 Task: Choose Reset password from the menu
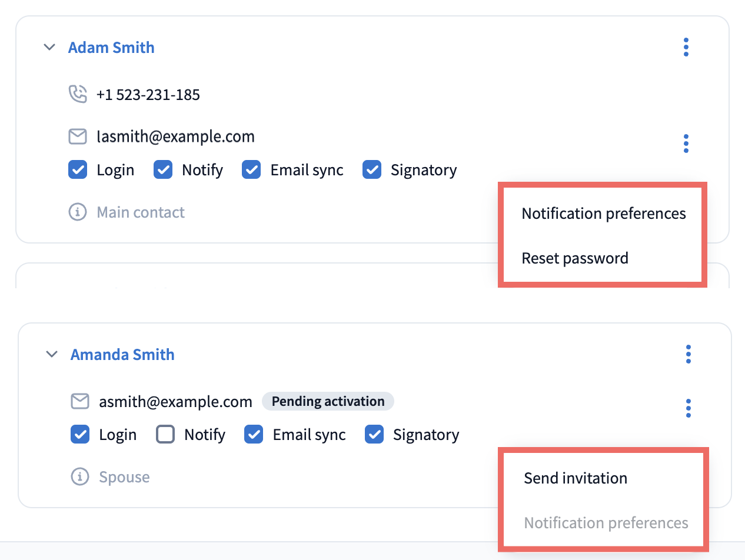click(x=575, y=258)
